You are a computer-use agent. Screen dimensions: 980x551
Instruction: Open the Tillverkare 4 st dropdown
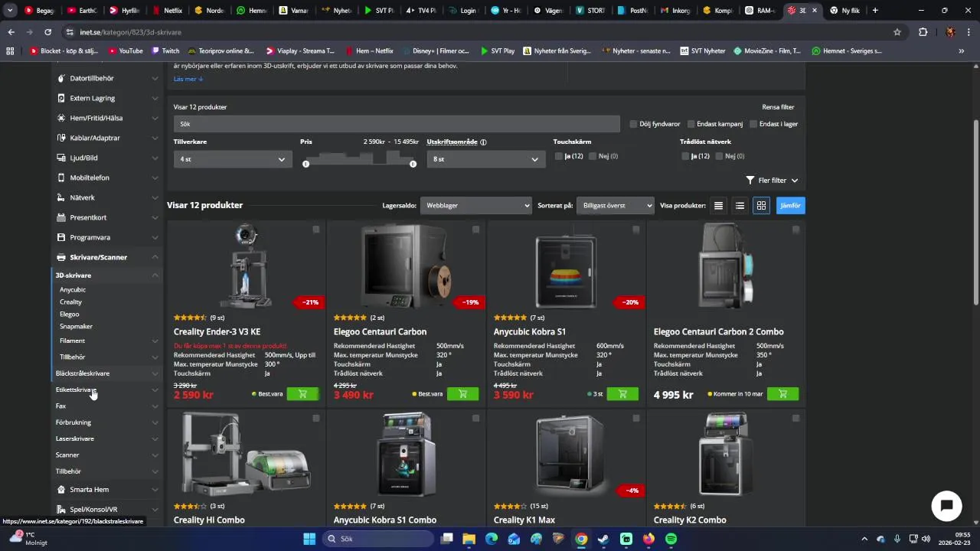pyautogui.click(x=233, y=159)
